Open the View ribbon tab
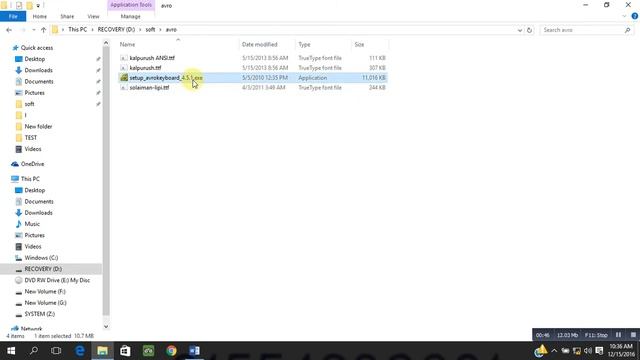 93,16
